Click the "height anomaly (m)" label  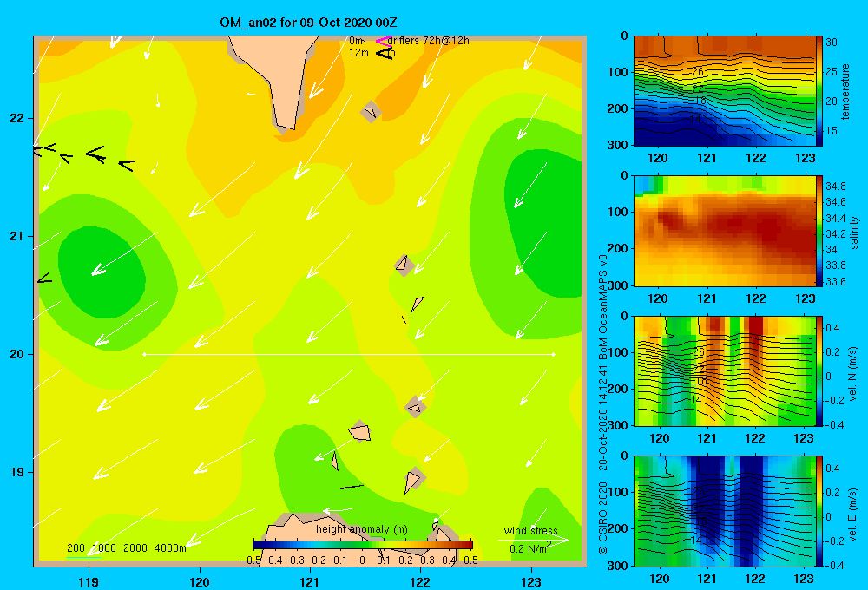(x=362, y=529)
